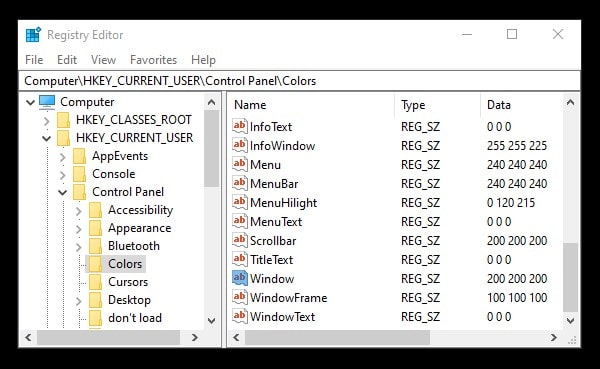Select the Window value name
This screenshot has width=600, height=369.
pos(272,279)
